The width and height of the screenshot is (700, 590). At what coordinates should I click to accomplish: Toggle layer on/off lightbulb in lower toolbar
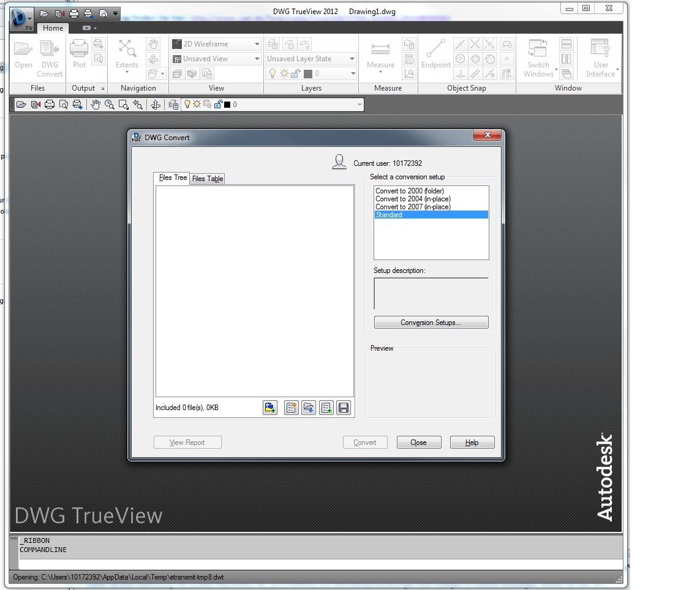pos(187,105)
